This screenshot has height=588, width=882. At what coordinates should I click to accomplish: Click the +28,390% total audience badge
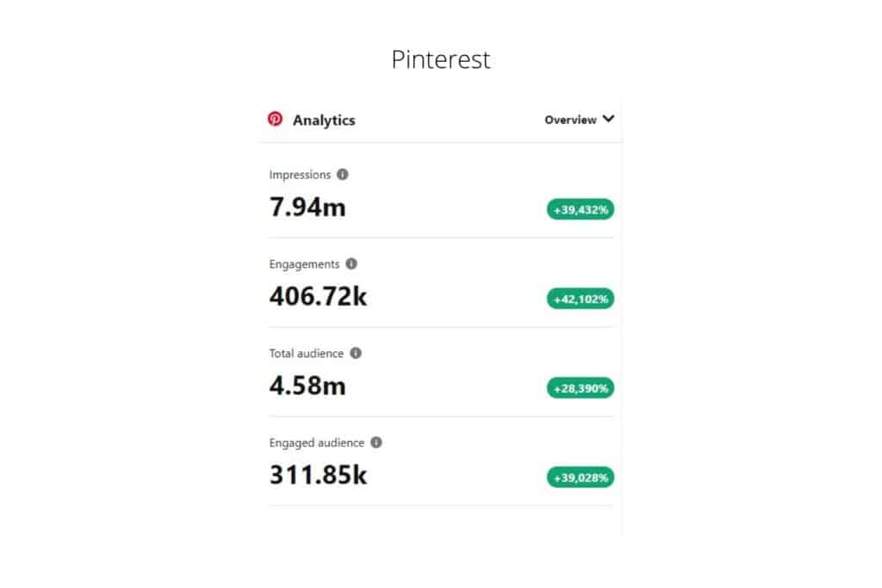[x=581, y=388]
